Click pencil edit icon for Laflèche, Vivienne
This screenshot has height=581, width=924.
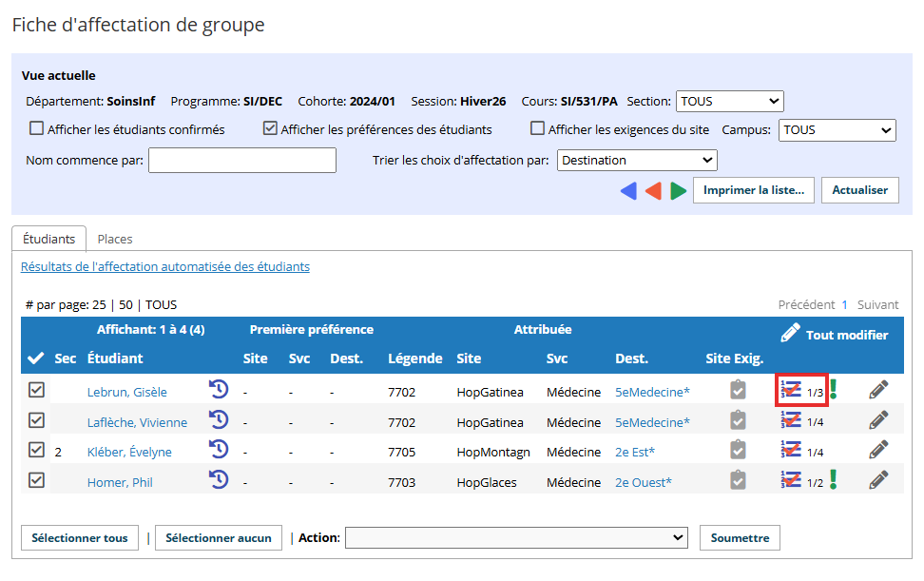[878, 419]
